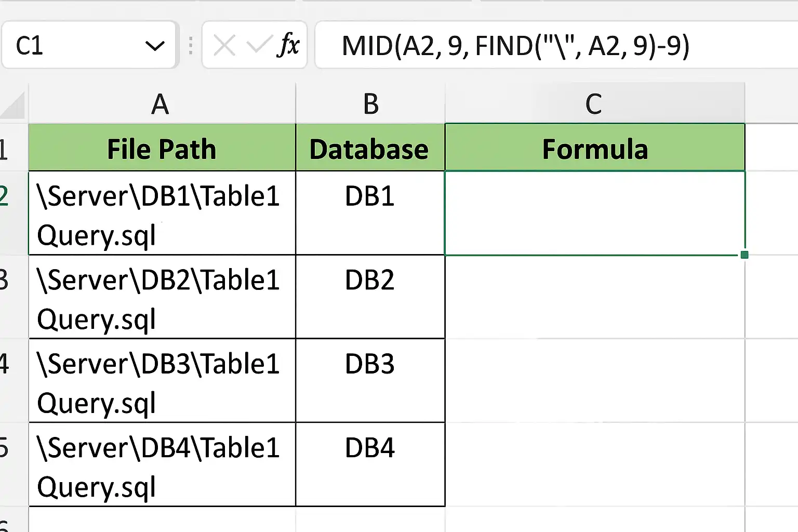The width and height of the screenshot is (798, 532).
Task: Select the empty cell C4 beside DB3
Action: click(x=595, y=381)
